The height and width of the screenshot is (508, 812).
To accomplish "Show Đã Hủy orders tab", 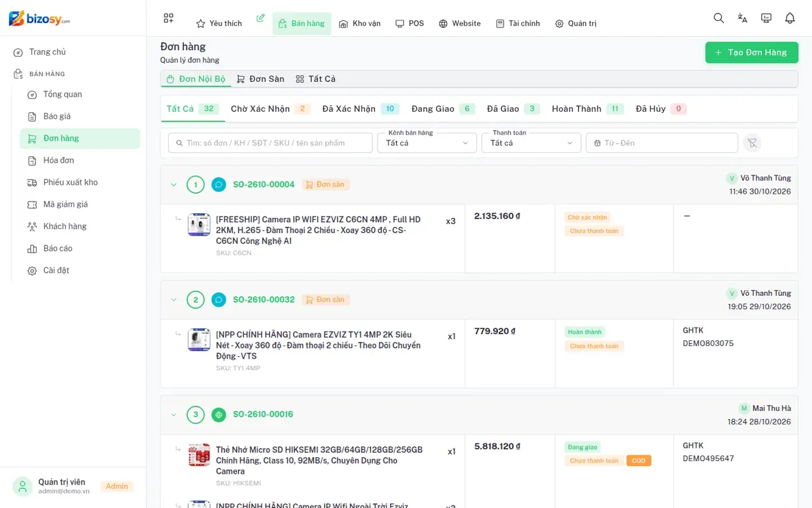I will (661, 109).
